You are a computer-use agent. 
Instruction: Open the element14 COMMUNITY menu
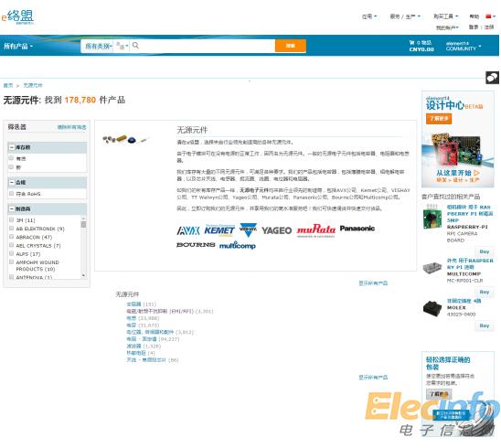(x=463, y=46)
